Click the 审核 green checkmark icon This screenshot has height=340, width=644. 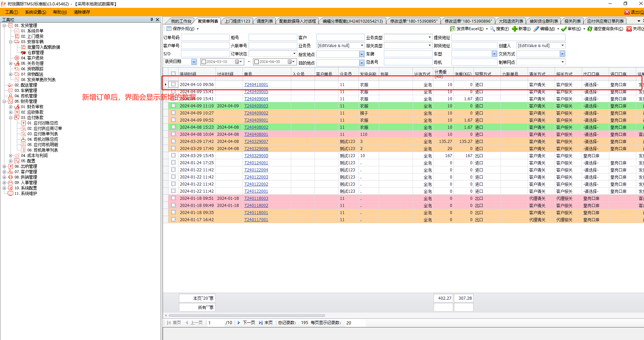pos(564,29)
